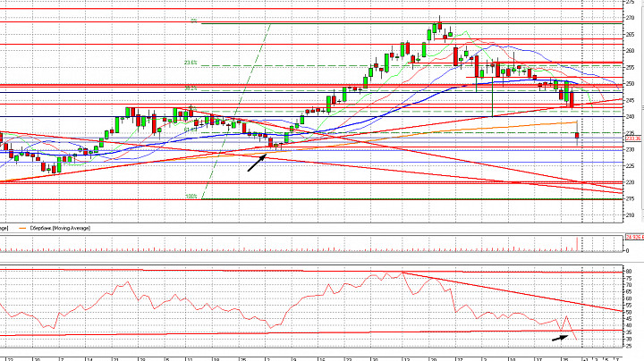644x361 pixels.
Task: Click the red volume value tag 24 926
Action: click(x=634, y=237)
